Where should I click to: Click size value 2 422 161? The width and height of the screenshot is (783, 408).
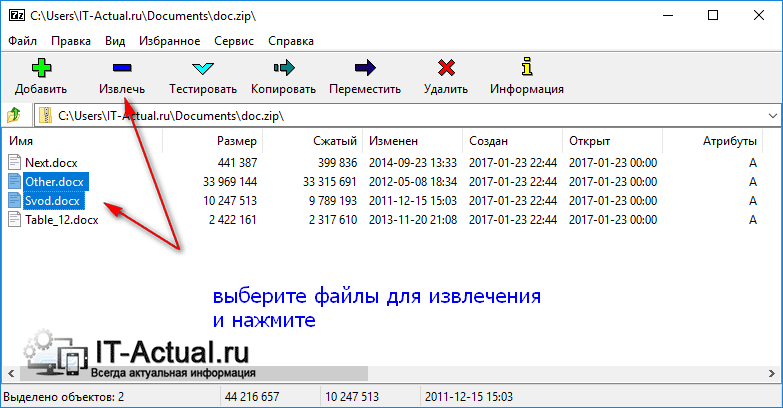(233, 220)
